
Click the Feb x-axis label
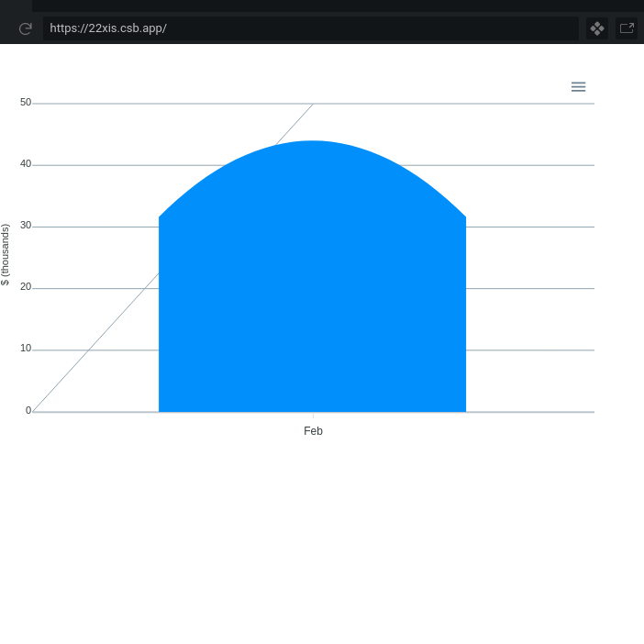pos(313,431)
